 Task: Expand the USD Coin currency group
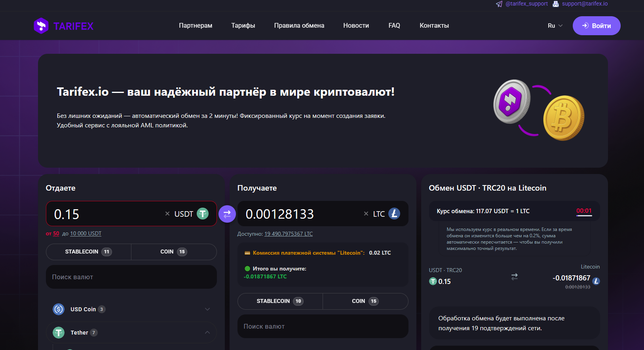[x=207, y=309]
